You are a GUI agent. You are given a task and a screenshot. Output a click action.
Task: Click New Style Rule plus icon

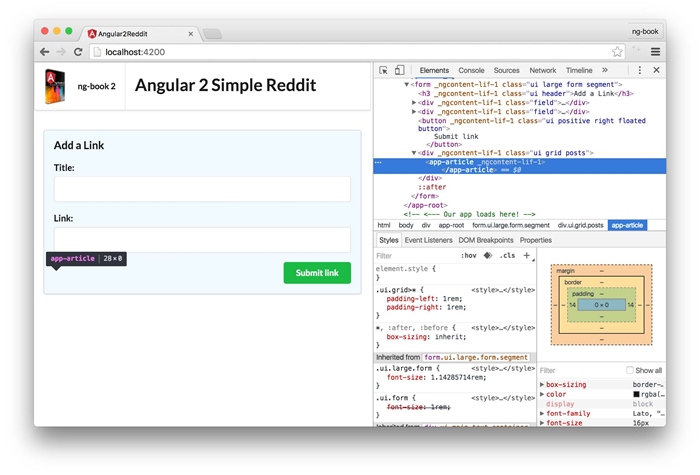(527, 256)
